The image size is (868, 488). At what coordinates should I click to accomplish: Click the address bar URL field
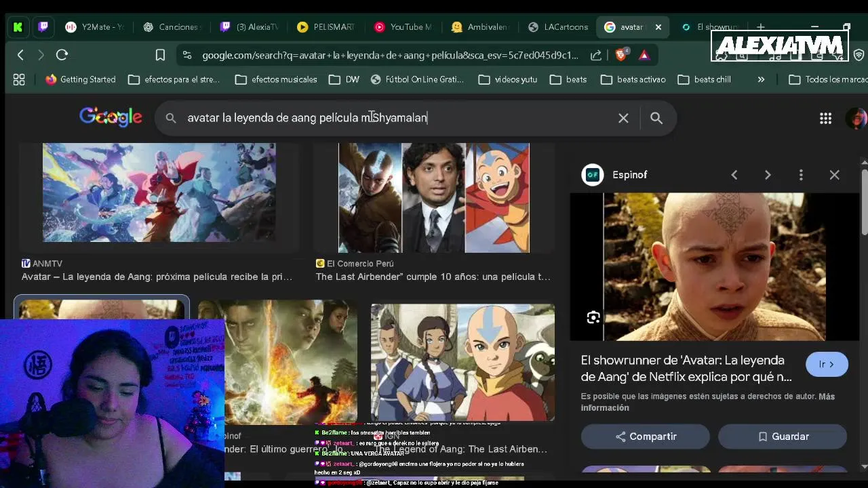coord(390,55)
